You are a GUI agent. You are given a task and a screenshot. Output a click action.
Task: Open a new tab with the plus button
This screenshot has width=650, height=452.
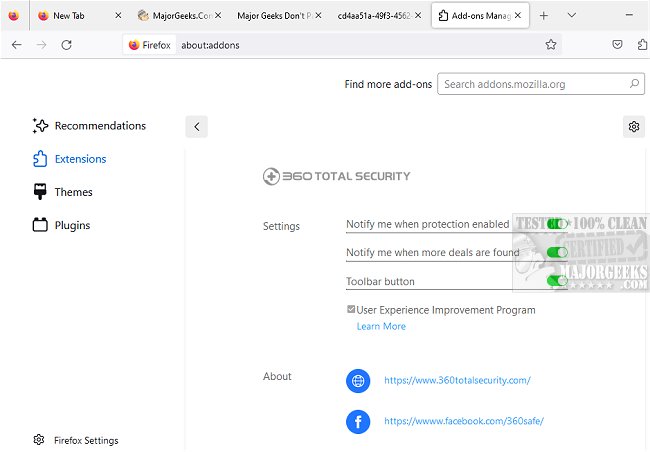click(544, 16)
